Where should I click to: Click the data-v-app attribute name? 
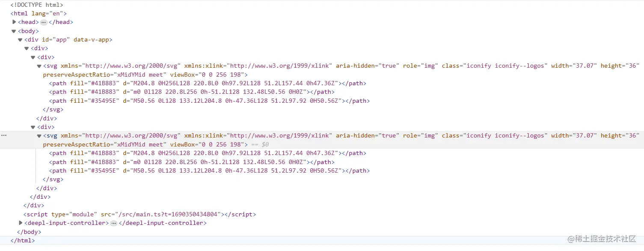(91, 40)
